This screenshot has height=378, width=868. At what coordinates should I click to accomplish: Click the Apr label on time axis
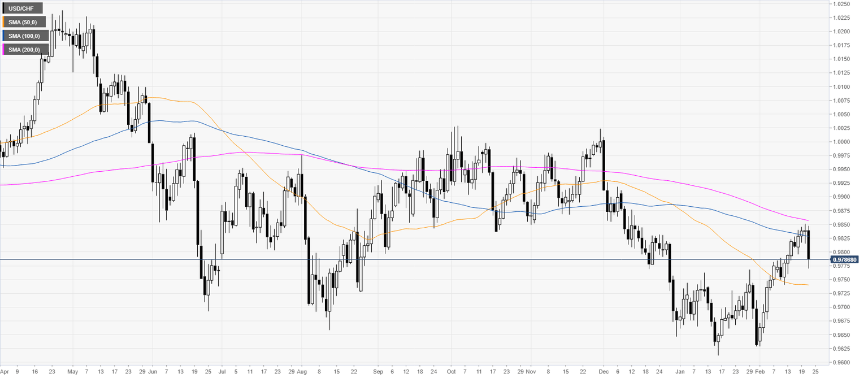4,372
